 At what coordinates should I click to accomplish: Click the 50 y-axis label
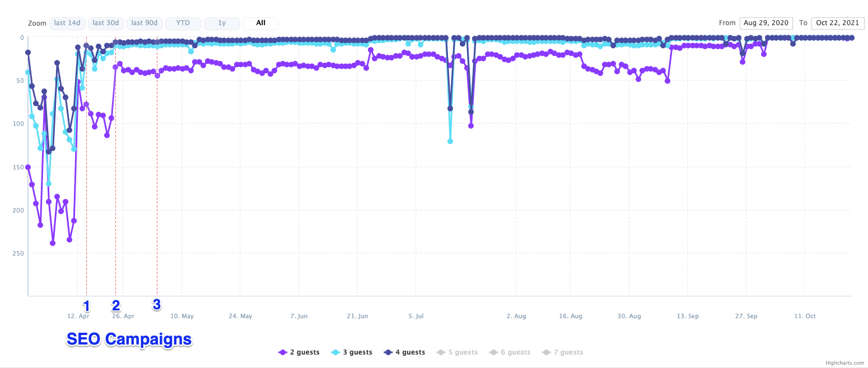pyautogui.click(x=20, y=81)
